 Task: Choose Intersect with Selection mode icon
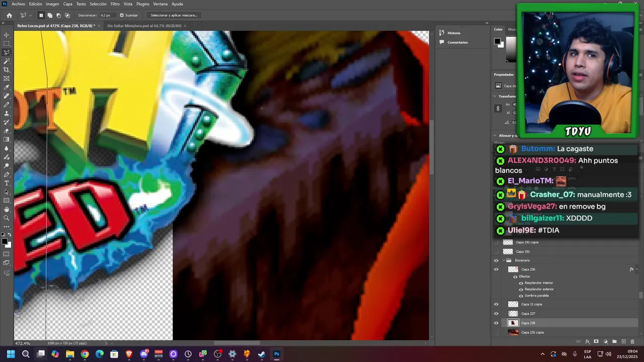coord(67,15)
